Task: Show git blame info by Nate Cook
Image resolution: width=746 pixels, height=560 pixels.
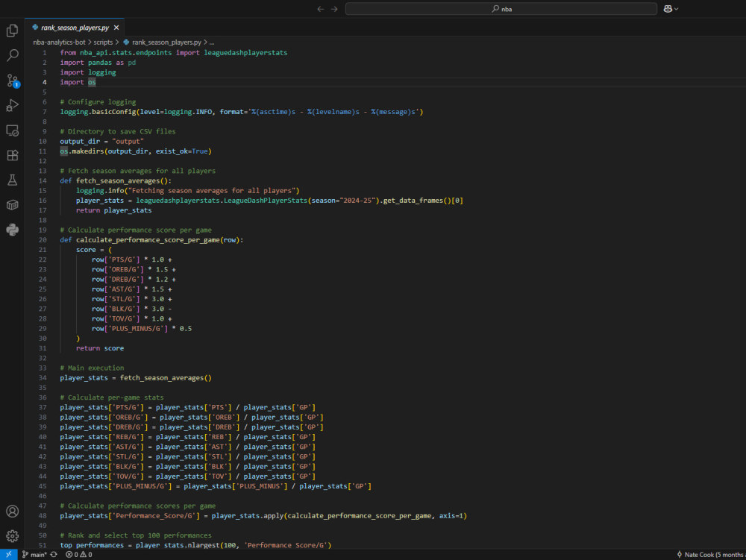Action: pyautogui.click(x=711, y=554)
